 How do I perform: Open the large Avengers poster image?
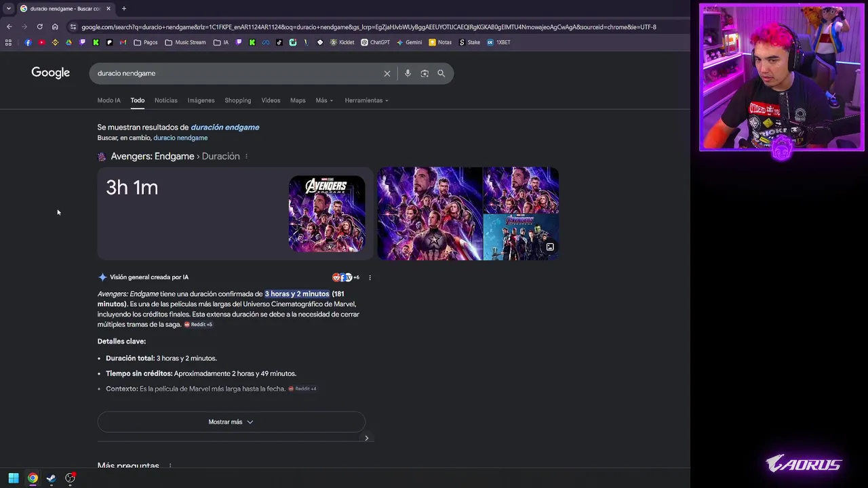430,213
